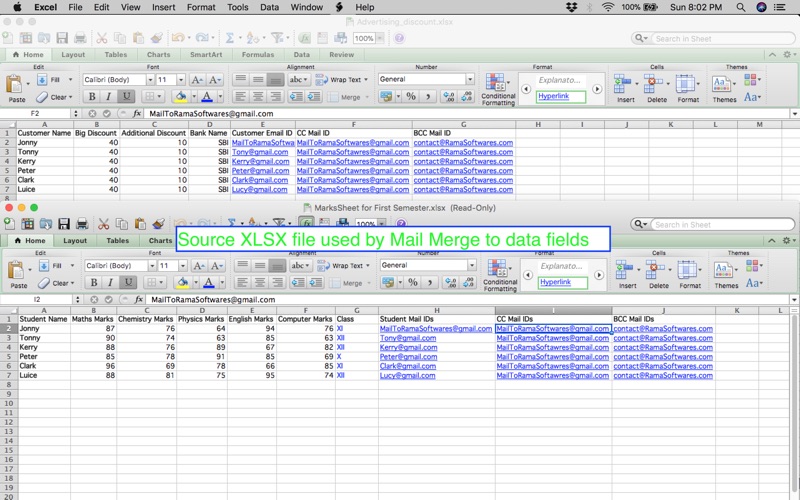Screen dimensions: 800x500
Task: Click Save icon in MarksSheet window toolbar
Action: (x=64, y=223)
